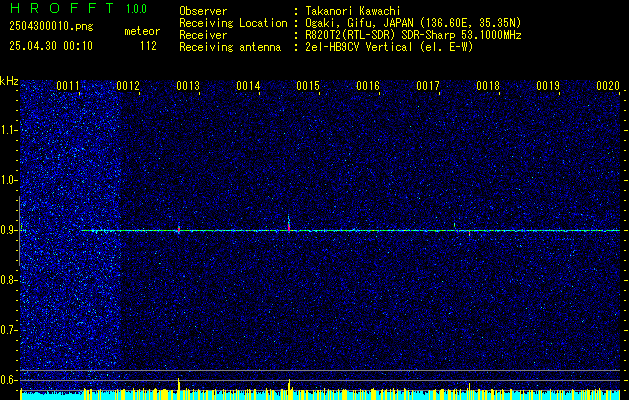The image size is (629, 400).
Task: Click the 0019 time axis marker
Action: tap(548, 86)
